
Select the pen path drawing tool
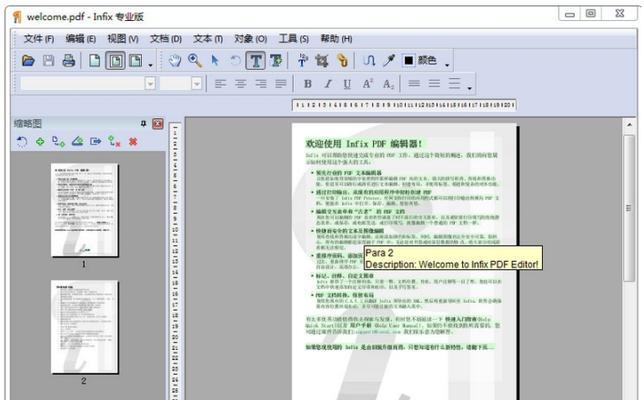[x=369, y=61]
